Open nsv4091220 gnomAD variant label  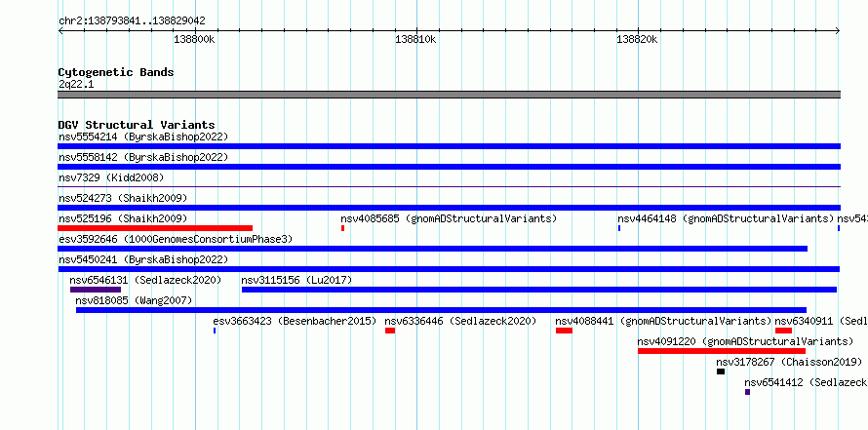click(746, 341)
